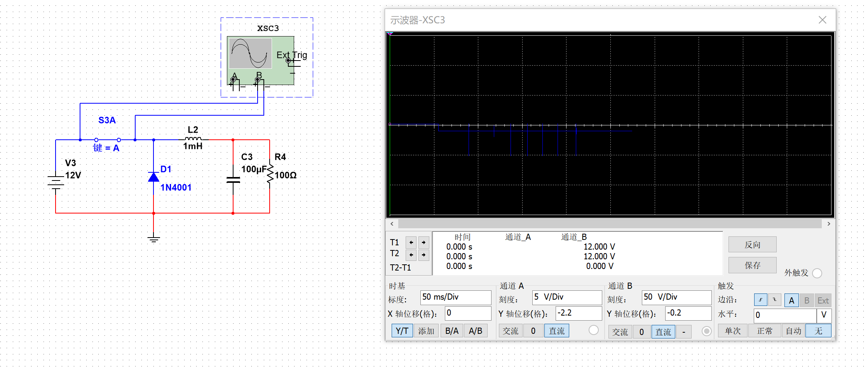Set channel B coupling to 交流

pos(620,332)
